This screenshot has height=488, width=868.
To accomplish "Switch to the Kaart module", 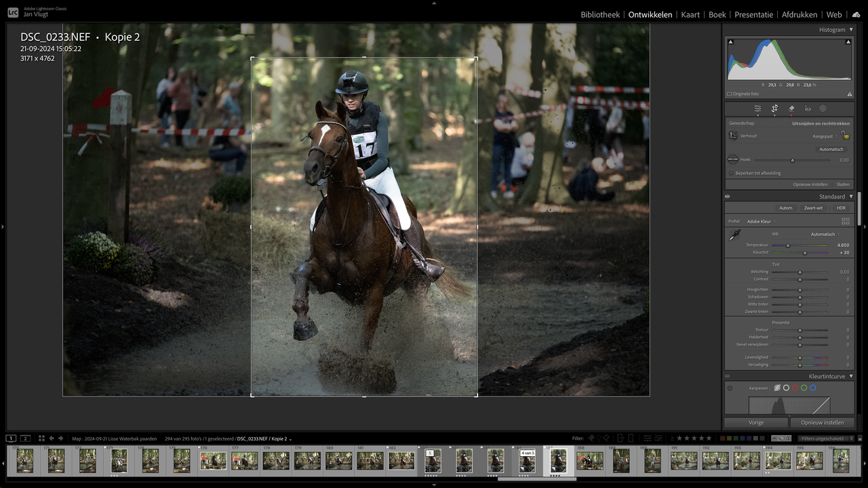I will point(690,14).
